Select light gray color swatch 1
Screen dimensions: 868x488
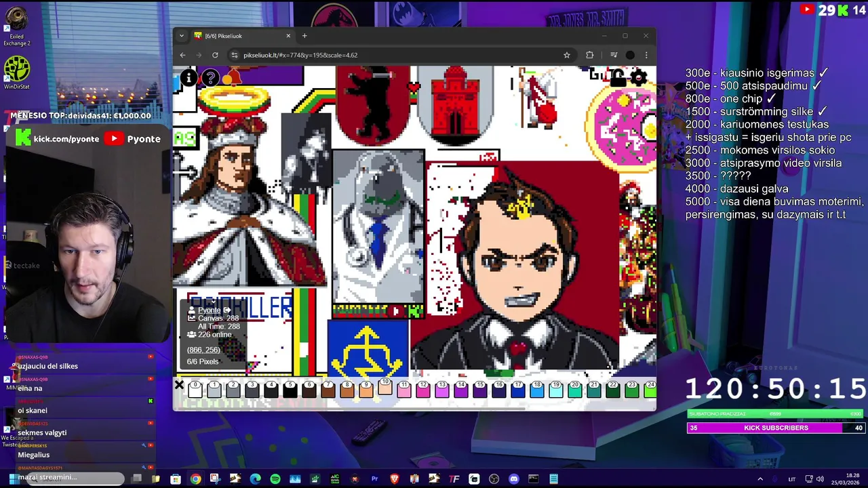214,388
